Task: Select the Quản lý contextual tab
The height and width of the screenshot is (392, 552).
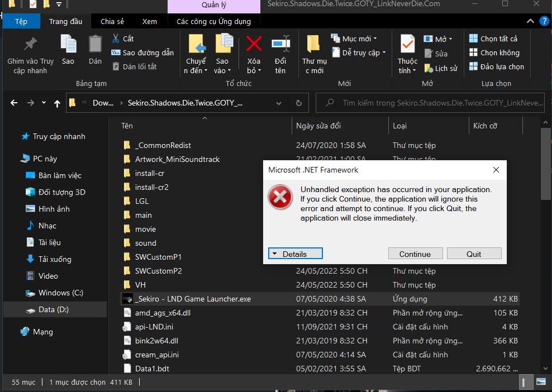Action: (214, 5)
